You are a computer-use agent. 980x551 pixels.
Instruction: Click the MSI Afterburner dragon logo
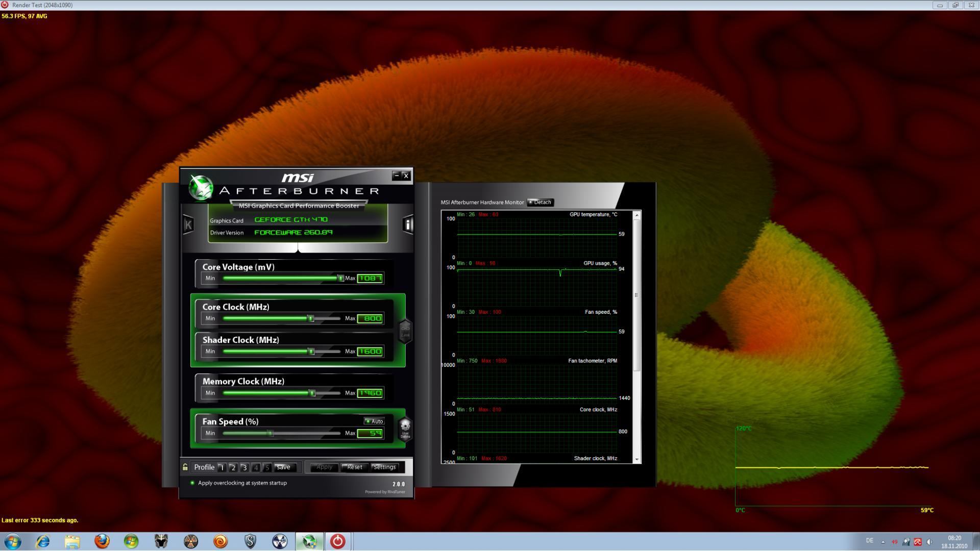201,188
